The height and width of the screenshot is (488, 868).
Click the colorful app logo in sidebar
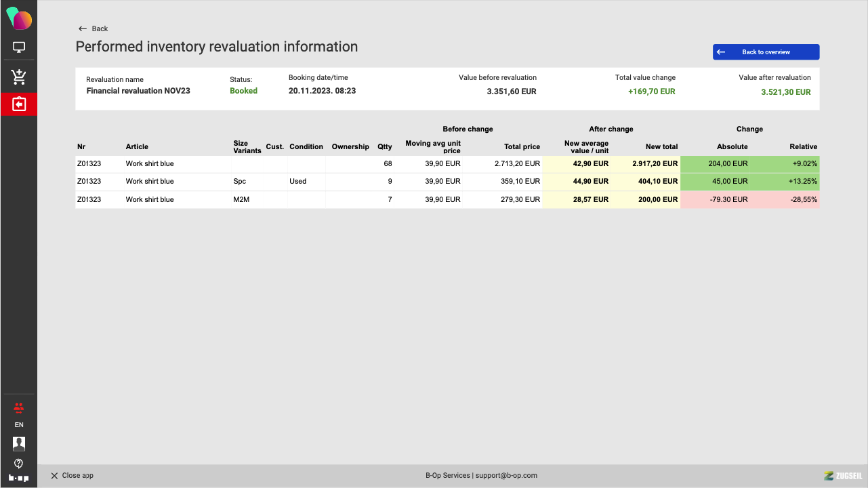coord(19,19)
